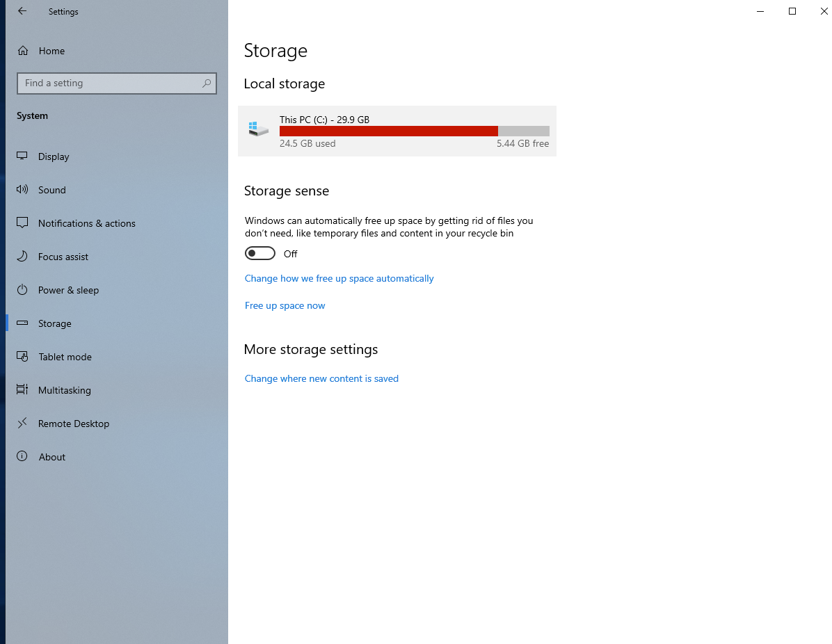Click the red C: drive usage bar

pos(388,131)
